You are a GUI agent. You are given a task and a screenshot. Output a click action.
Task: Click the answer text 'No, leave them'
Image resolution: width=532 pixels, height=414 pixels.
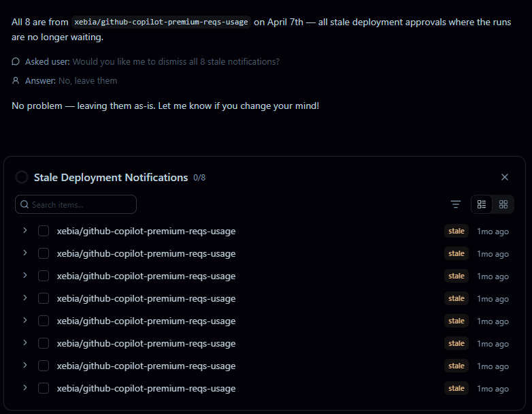(x=88, y=80)
